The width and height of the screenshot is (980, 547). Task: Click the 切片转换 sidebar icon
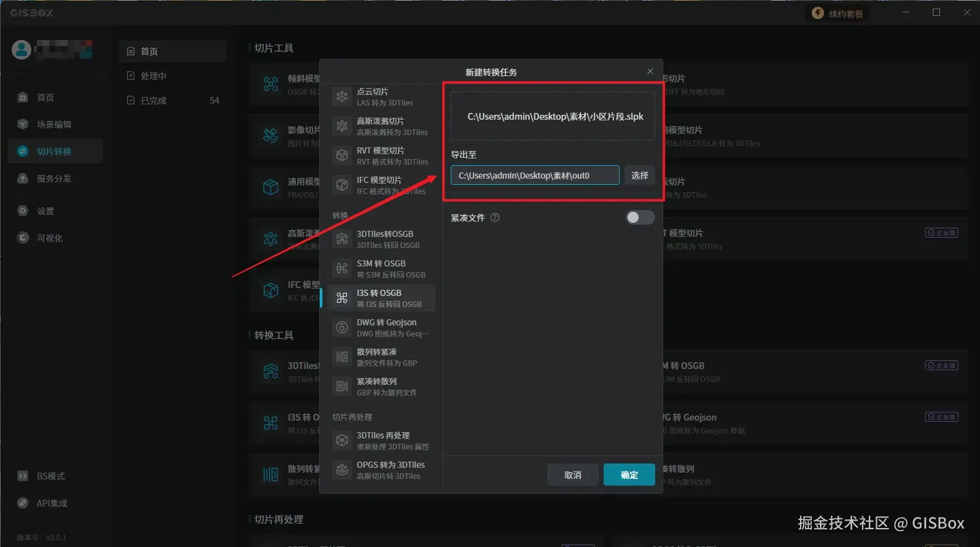(23, 151)
